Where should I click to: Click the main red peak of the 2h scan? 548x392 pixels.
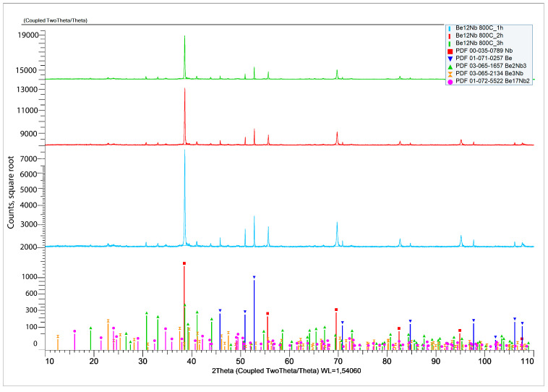184,116
